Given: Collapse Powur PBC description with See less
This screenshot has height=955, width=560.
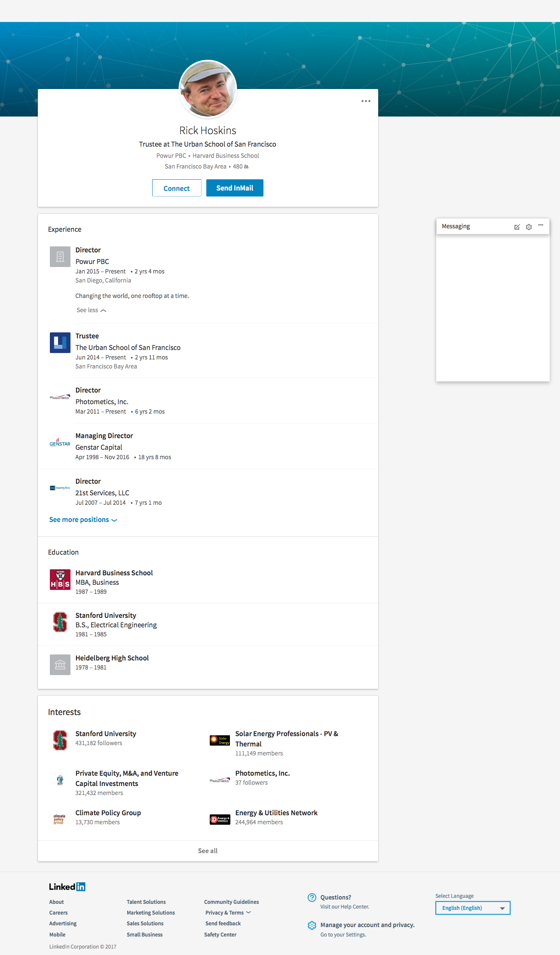Looking at the screenshot, I should click(x=91, y=310).
